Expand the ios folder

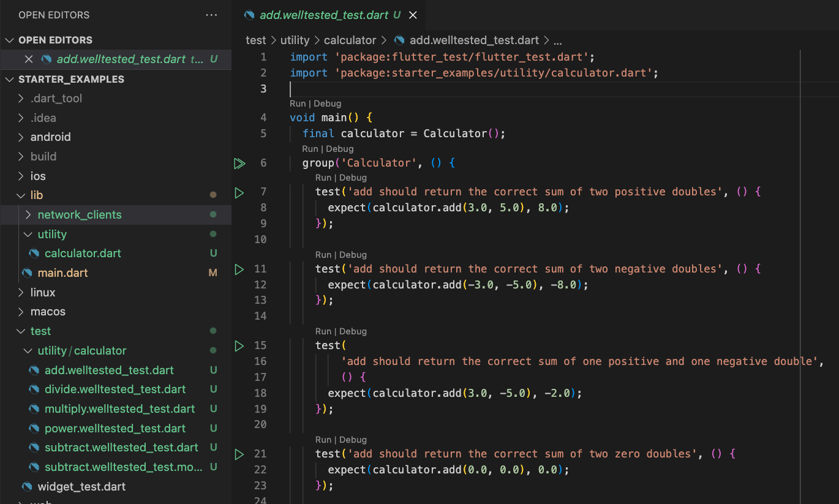(21, 176)
